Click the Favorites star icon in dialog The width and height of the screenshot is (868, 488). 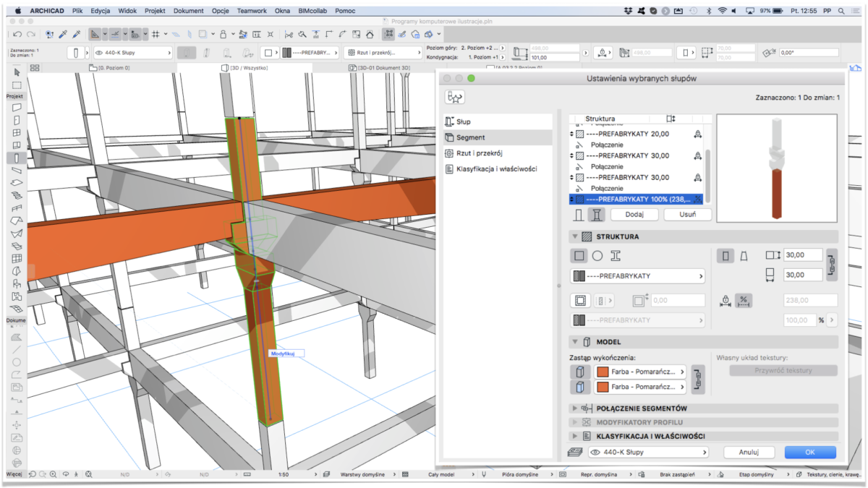(x=455, y=98)
